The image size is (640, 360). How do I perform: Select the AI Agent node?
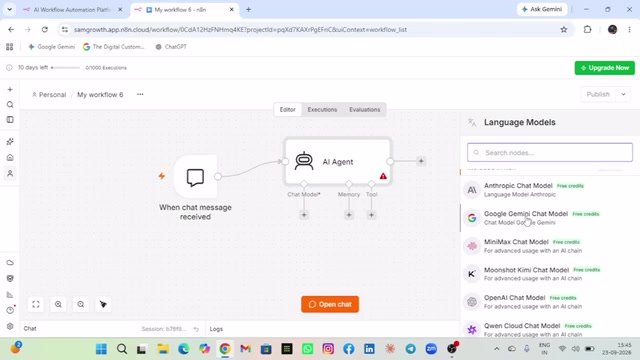338,162
